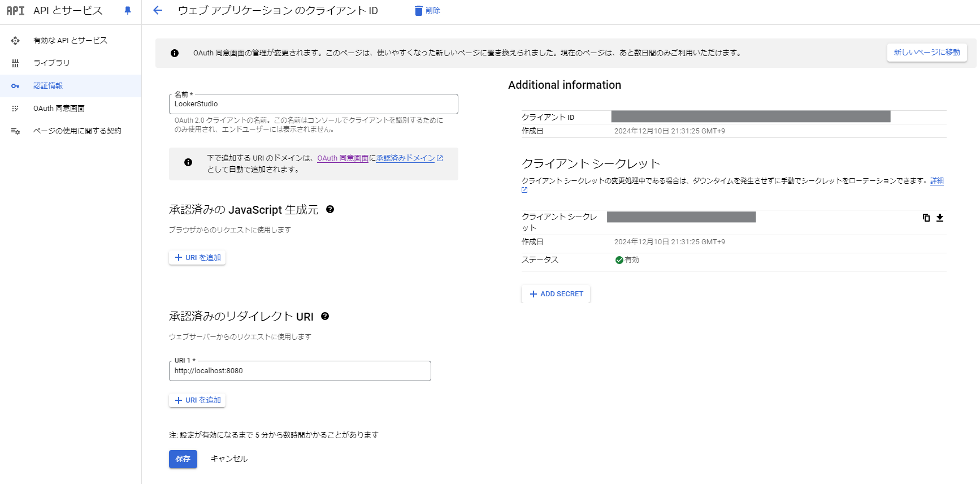Open ライブラリ menu item
Viewport: 980px width, 484px height.
(x=71, y=63)
